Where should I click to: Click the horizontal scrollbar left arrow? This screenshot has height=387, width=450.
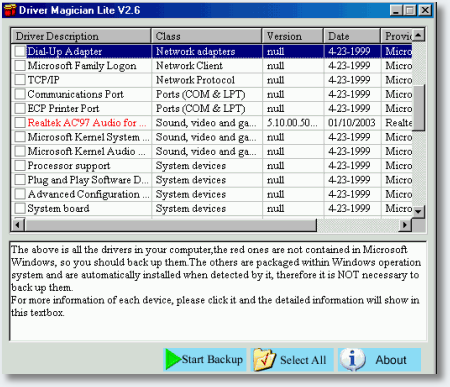[18, 225]
